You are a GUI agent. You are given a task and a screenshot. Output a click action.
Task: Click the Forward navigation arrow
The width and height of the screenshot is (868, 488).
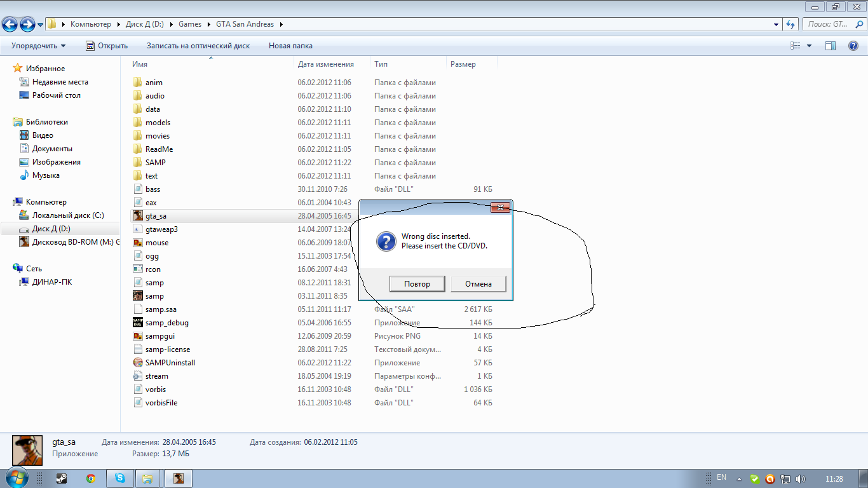click(27, 24)
